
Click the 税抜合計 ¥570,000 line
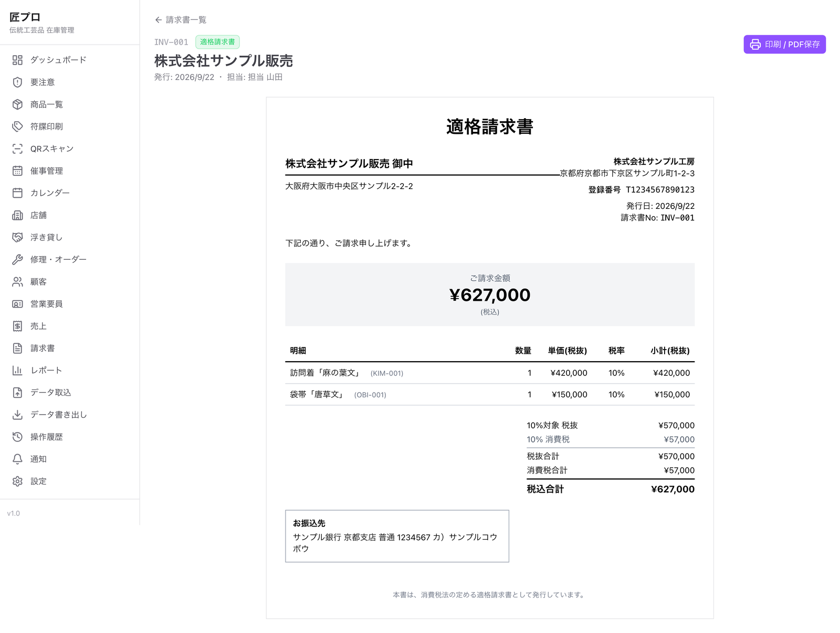[611, 457]
